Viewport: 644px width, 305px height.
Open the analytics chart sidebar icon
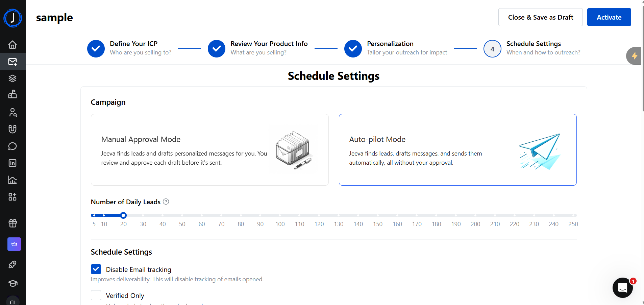[x=13, y=180]
